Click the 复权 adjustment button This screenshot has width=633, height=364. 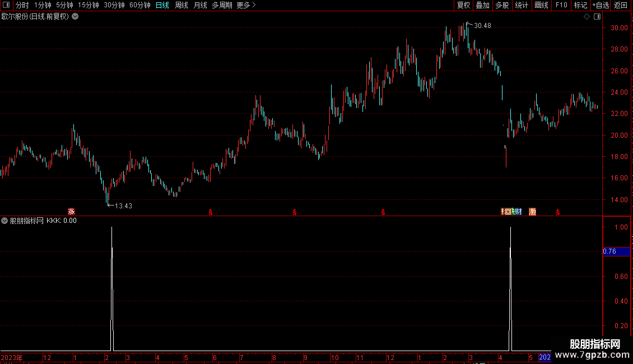463,5
